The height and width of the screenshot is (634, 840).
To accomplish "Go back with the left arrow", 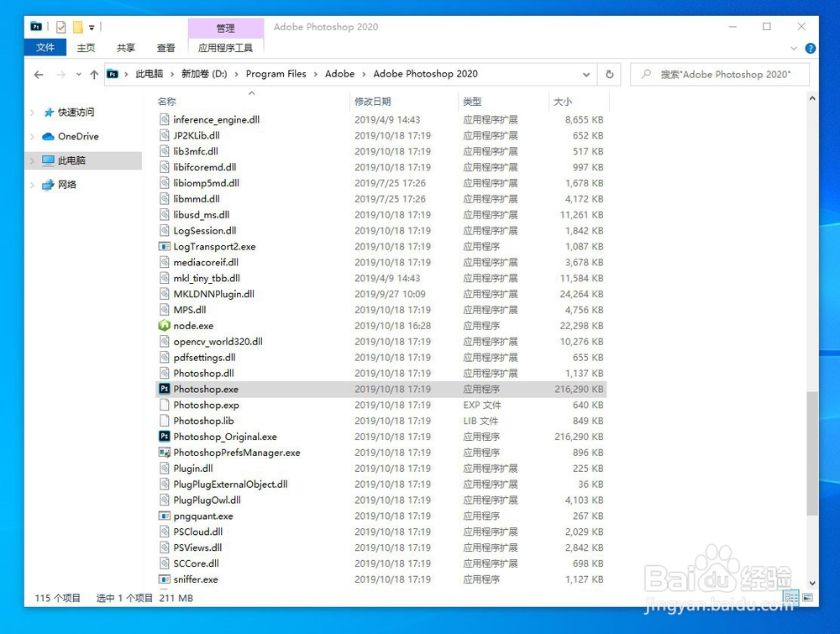I will (39, 75).
